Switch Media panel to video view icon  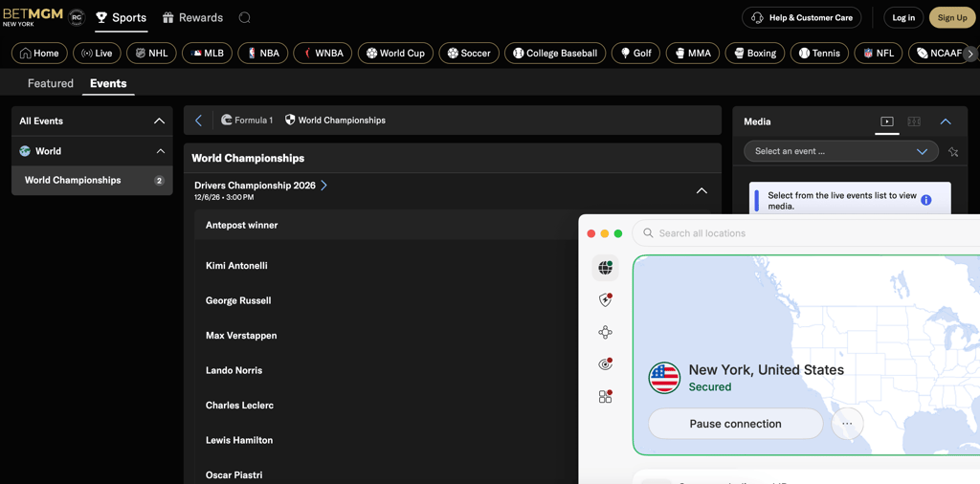point(887,121)
